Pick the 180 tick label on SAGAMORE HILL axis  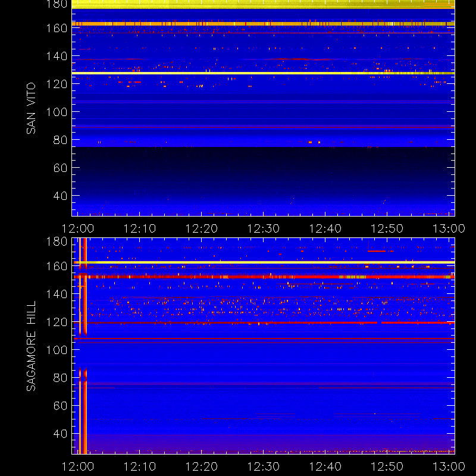pyautogui.click(x=57, y=242)
